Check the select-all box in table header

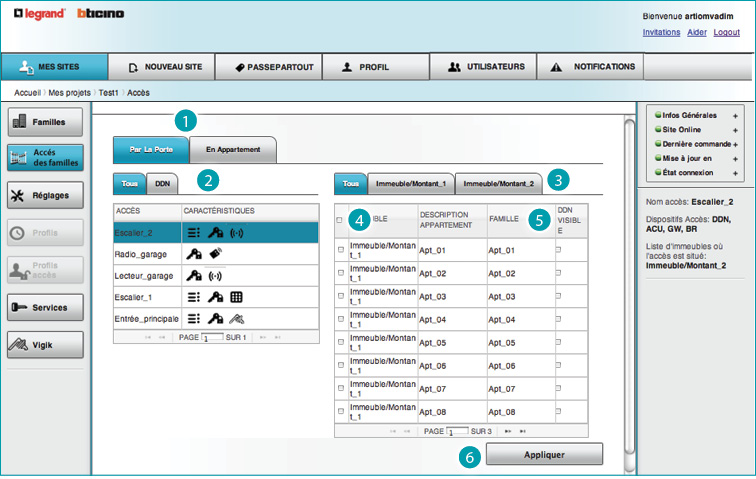click(340, 220)
